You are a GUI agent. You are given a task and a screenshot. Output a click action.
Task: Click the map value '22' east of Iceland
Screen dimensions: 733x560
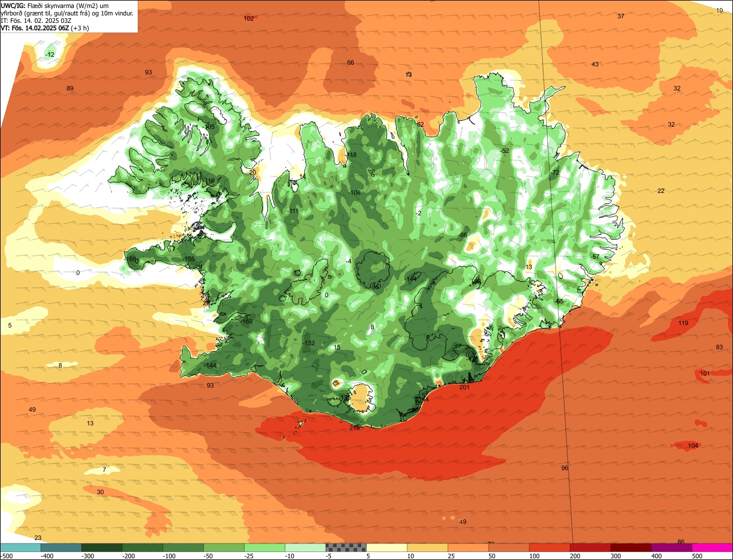(x=661, y=191)
